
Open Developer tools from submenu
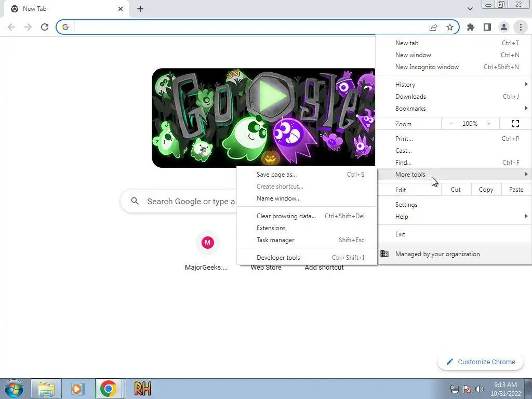point(307,257)
